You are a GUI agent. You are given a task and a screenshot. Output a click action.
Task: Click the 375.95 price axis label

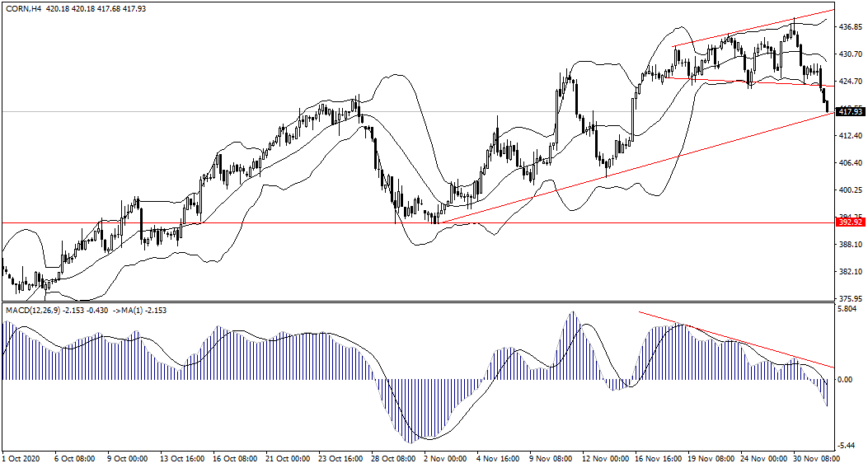point(849,299)
